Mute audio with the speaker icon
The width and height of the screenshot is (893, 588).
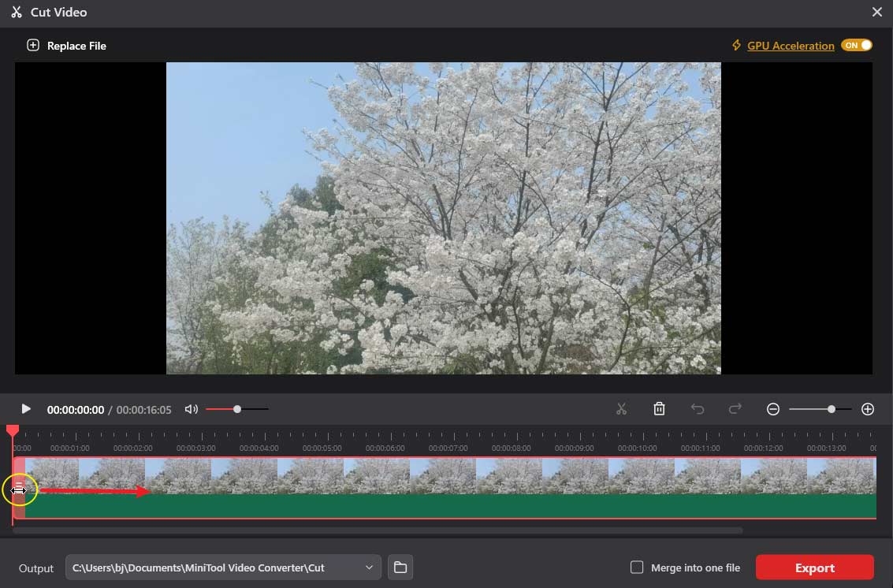pos(192,409)
